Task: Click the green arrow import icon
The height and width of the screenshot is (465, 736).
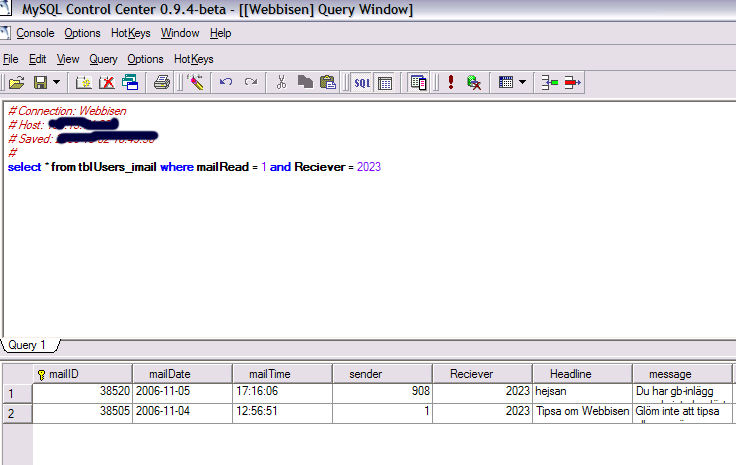Action: pyautogui.click(x=549, y=83)
